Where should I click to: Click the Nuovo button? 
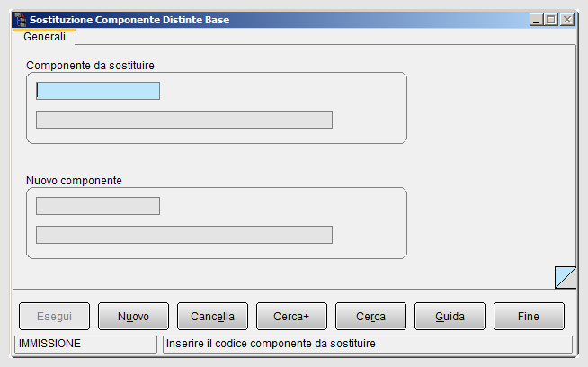click(133, 317)
